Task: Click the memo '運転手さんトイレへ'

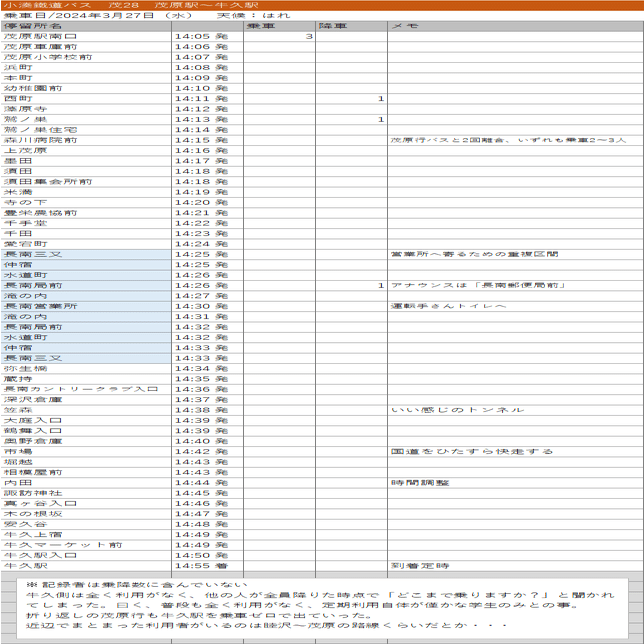Action: click(448, 306)
